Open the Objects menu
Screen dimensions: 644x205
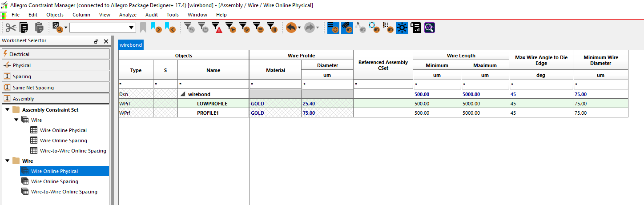click(55, 15)
